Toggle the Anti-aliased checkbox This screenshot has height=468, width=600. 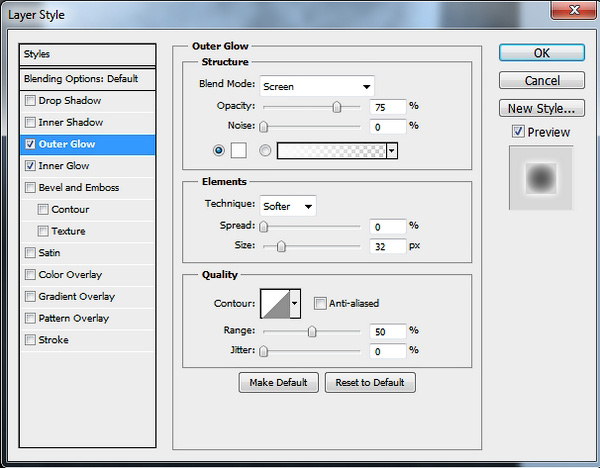320,303
